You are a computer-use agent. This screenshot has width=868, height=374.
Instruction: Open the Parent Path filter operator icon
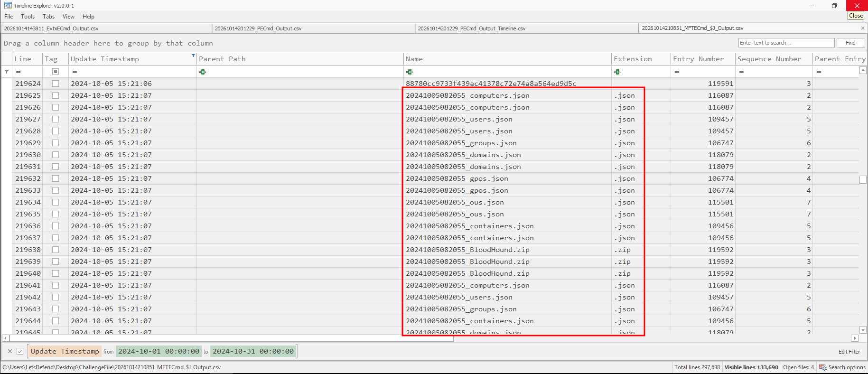pyautogui.click(x=203, y=72)
